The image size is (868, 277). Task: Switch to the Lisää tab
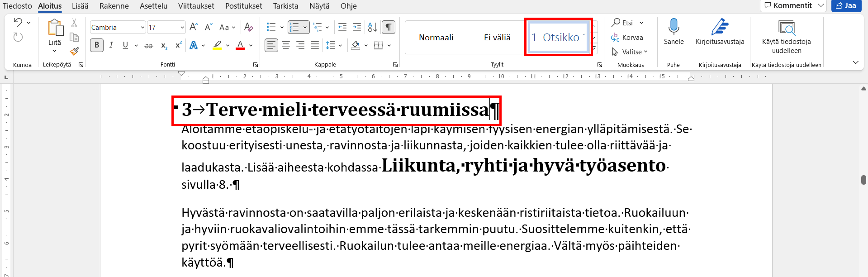(x=80, y=6)
